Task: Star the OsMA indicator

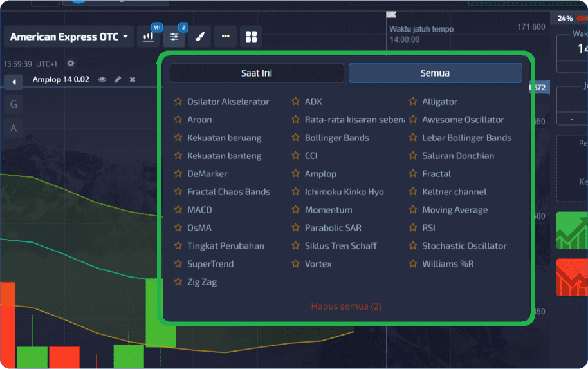Action: pos(178,227)
